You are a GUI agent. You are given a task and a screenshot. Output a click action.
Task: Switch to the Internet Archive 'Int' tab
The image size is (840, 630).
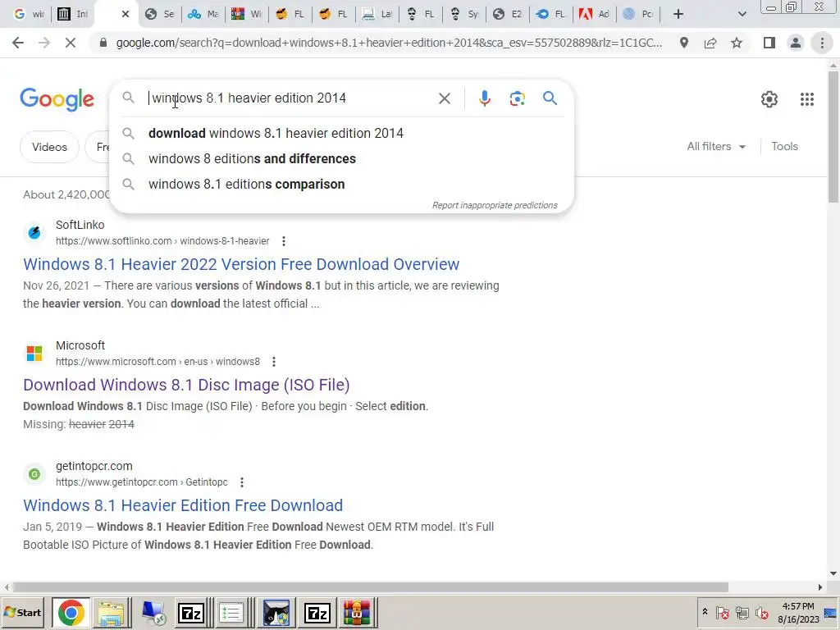pos(72,14)
